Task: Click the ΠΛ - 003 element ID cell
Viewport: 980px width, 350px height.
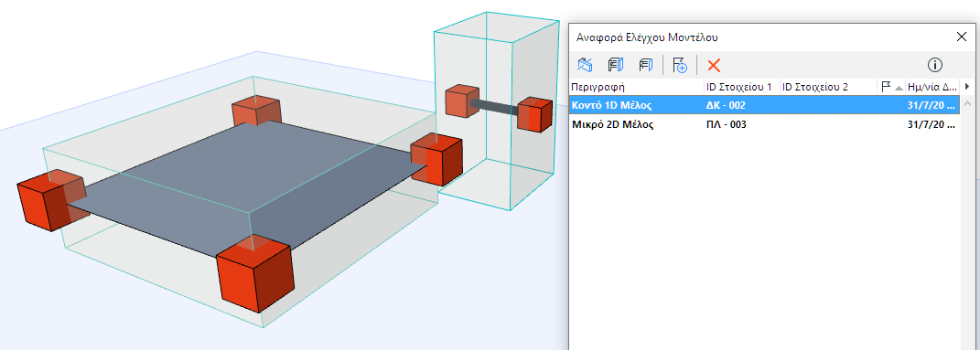Action: point(727,125)
